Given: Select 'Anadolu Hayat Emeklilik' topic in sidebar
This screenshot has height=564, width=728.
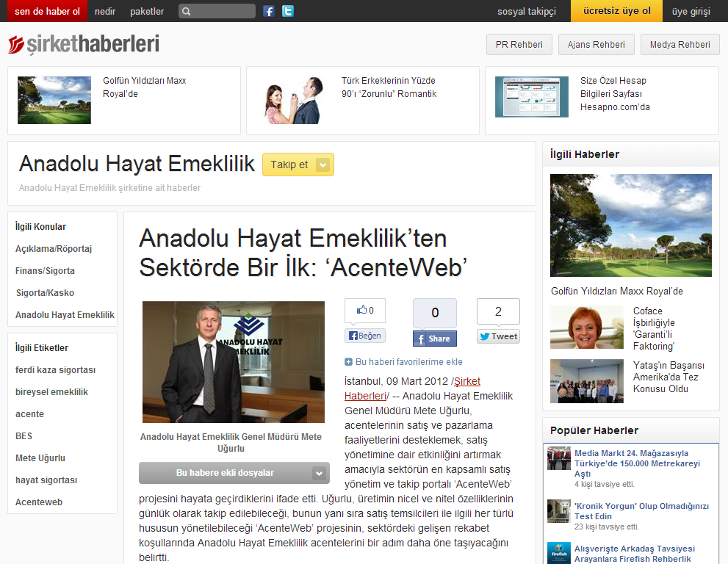Looking at the screenshot, I should (65, 315).
